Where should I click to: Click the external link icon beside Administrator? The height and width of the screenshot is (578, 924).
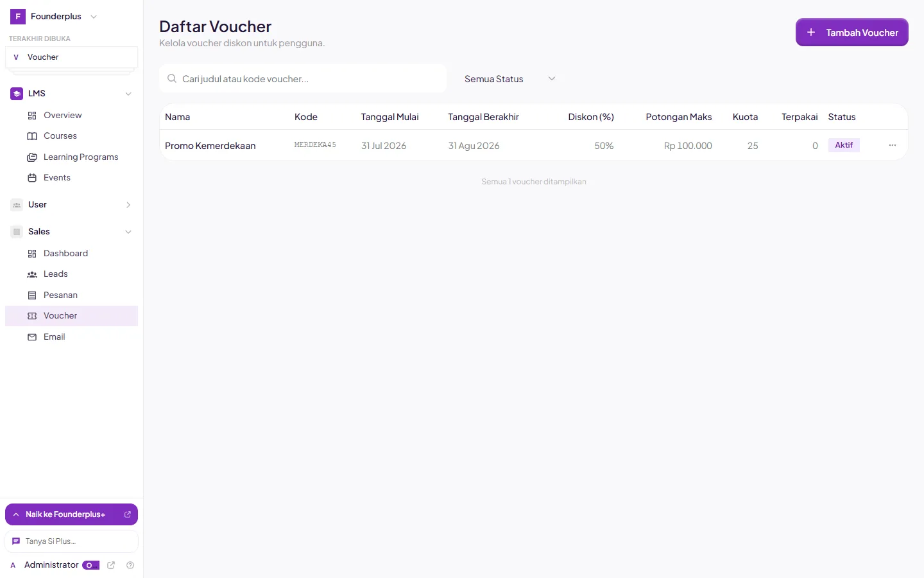[111, 565]
